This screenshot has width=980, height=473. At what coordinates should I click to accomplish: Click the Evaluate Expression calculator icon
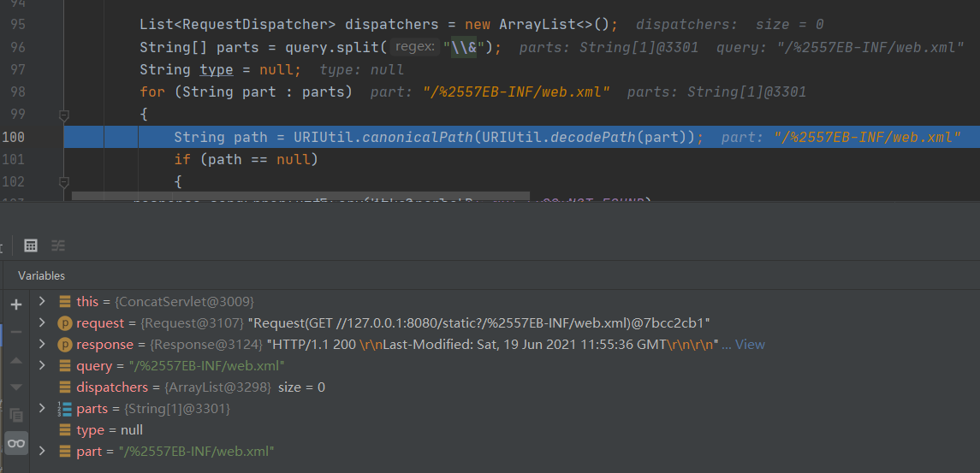tap(31, 245)
